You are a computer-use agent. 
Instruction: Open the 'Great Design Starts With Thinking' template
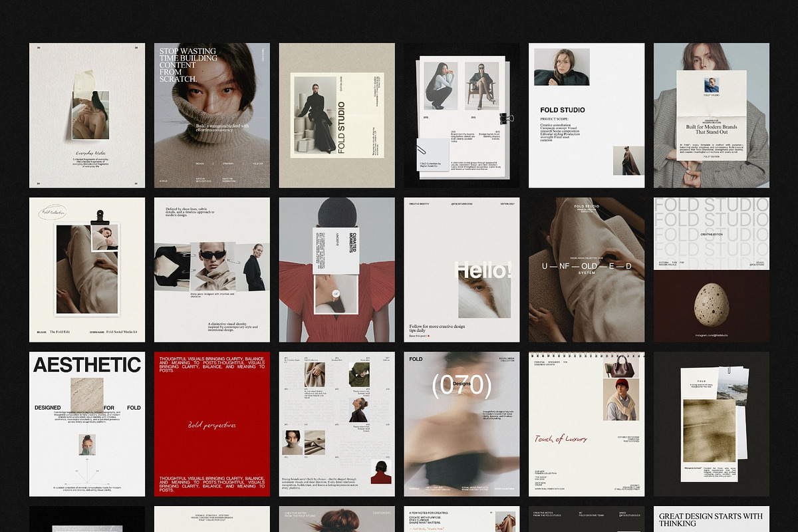[x=712, y=519]
